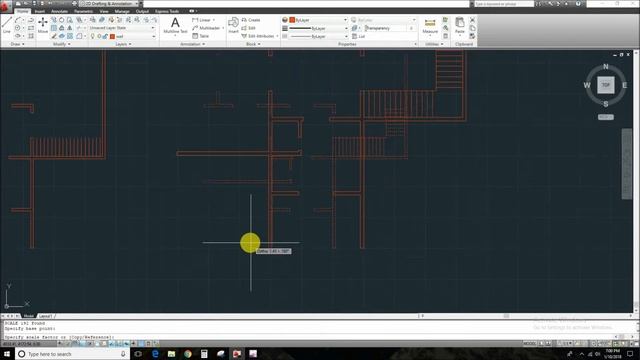Viewport: 640px width, 360px height.
Task: Click the Create block tool
Action: click(251, 20)
